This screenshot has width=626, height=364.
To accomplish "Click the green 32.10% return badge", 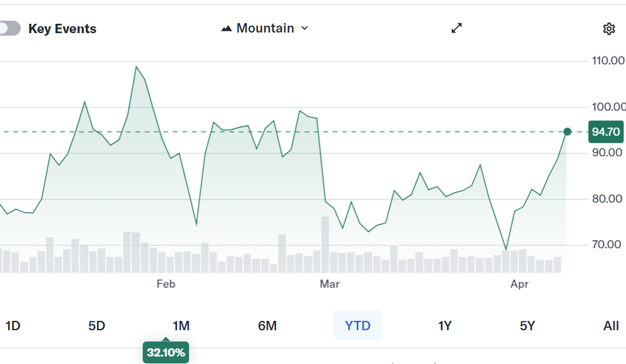I will pyautogui.click(x=166, y=353).
